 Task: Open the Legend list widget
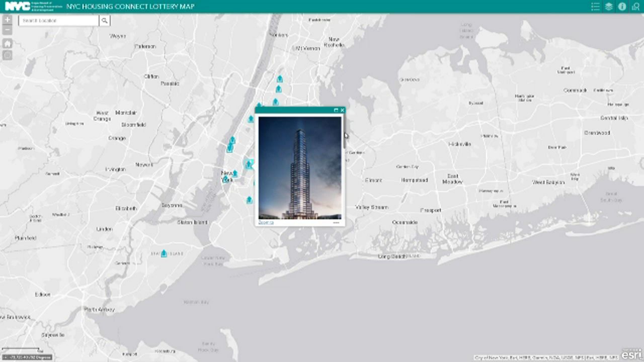pyautogui.click(x=595, y=7)
